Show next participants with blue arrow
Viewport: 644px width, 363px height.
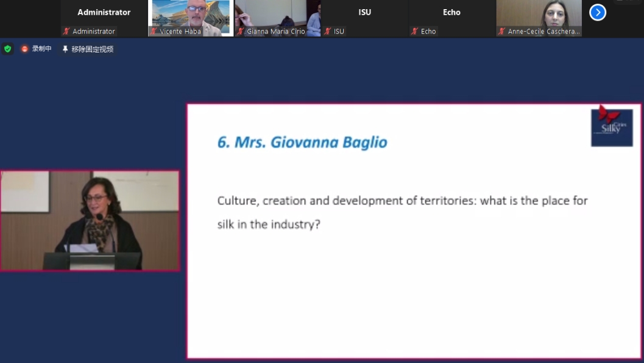(598, 12)
